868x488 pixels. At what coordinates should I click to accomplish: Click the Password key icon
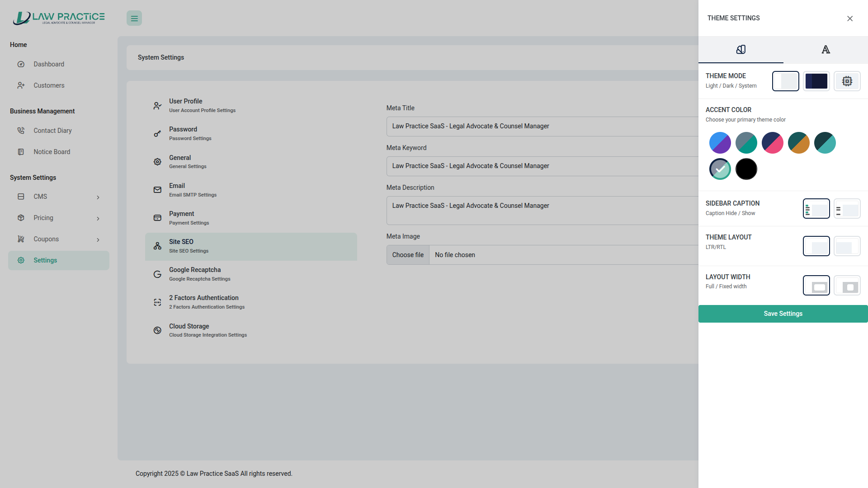(157, 134)
